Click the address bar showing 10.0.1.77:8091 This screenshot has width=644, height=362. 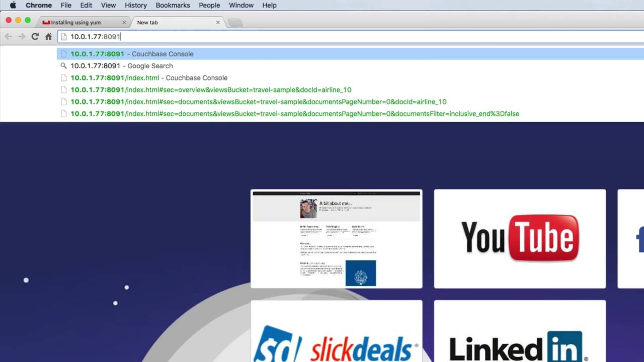tap(350, 37)
